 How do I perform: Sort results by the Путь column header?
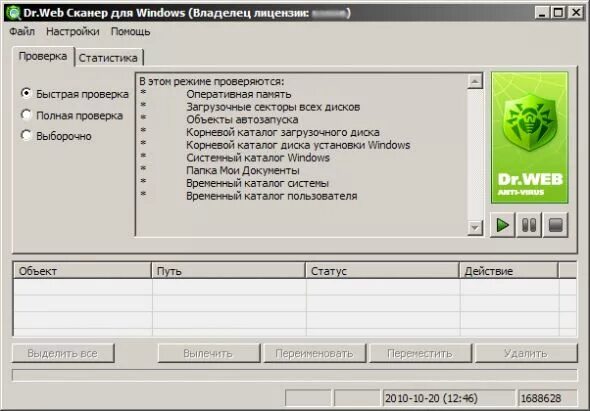pos(228,271)
